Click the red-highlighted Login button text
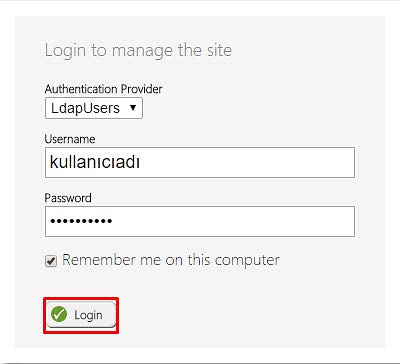Image resolution: width=400 pixels, height=364 pixels. pyautogui.click(x=88, y=315)
